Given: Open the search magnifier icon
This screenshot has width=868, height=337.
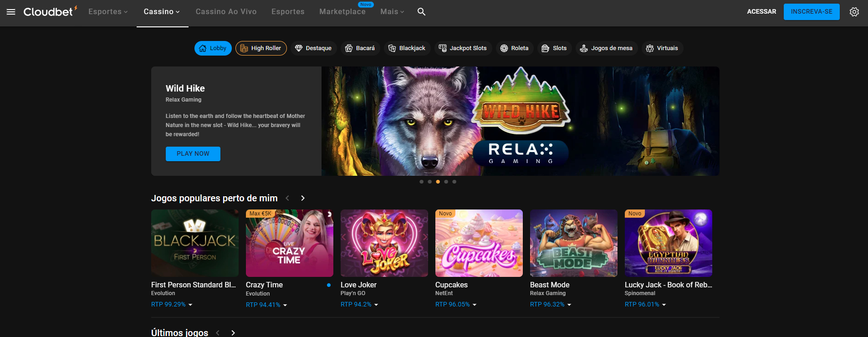Looking at the screenshot, I should [x=422, y=12].
